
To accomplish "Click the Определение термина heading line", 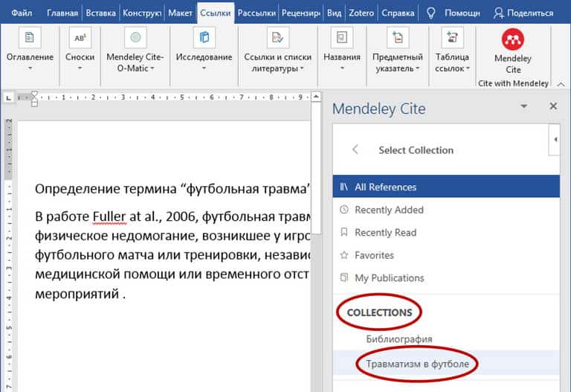I will coord(172,189).
